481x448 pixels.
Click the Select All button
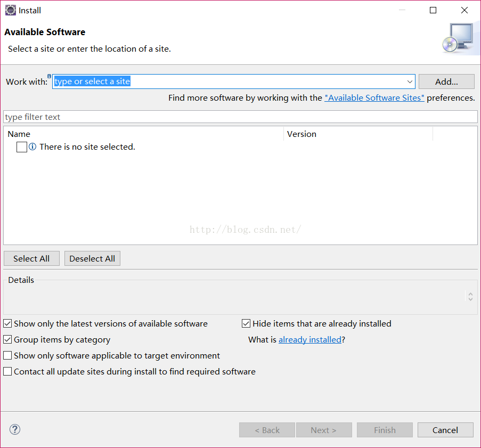(x=31, y=258)
